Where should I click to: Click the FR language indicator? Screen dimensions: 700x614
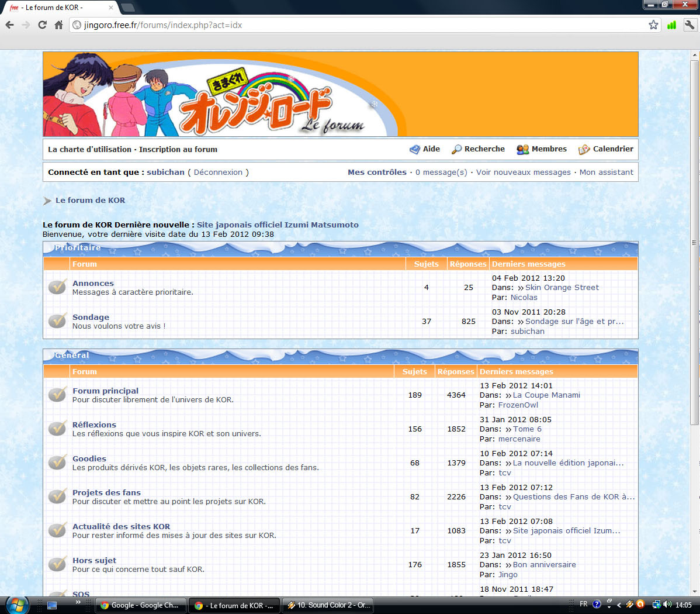[x=584, y=604]
